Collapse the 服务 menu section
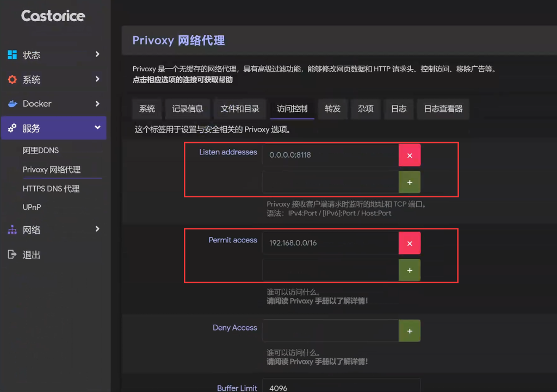 point(97,128)
